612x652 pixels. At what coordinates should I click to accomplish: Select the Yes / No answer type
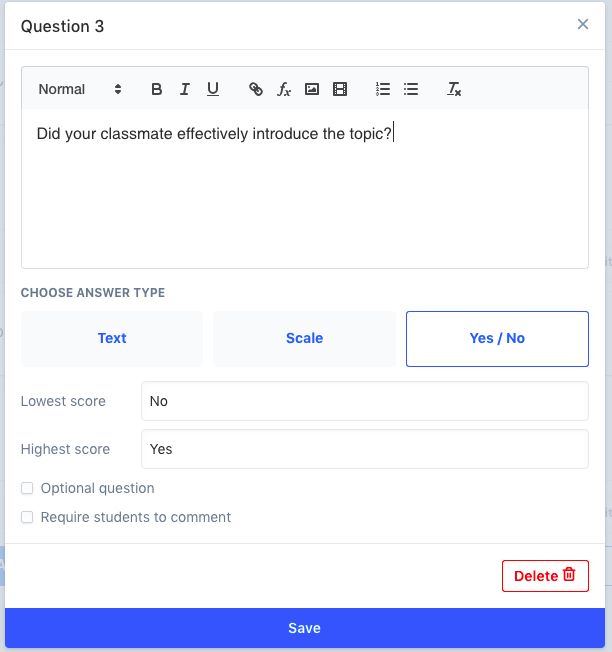point(497,339)
